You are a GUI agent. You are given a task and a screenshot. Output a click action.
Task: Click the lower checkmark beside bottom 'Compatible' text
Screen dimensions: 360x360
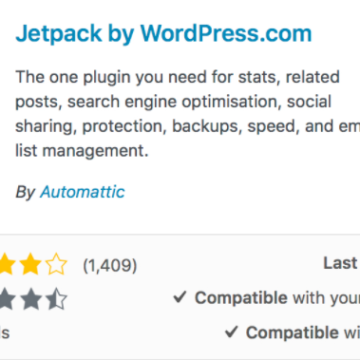coord(231,332)
